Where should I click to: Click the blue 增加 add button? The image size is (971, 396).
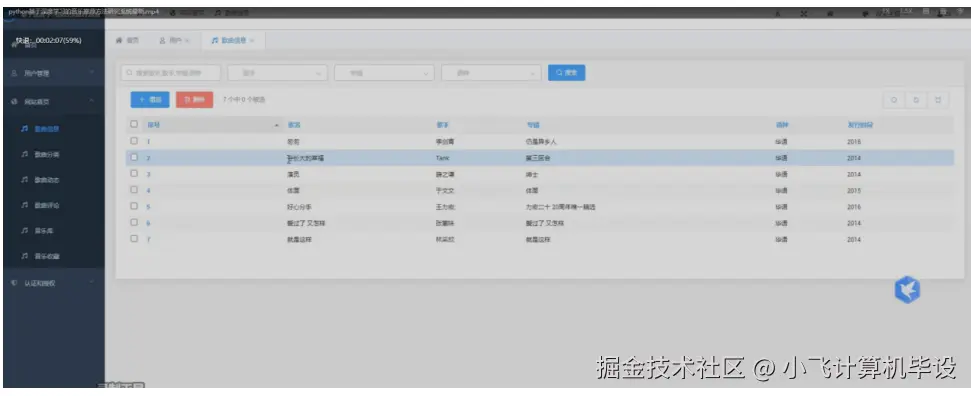pos(150,99)
